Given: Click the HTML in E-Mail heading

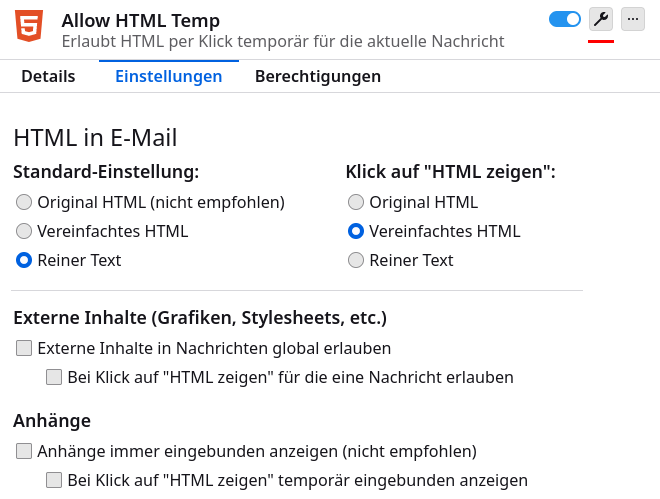Looking at the screenshot, I should tap(95, 138).
